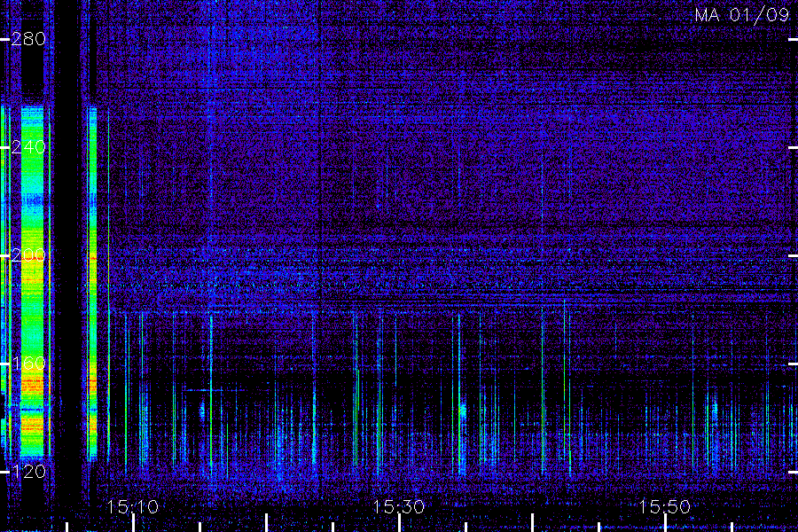Screen dimensions: 798x532
Task: Click the 15:30 time axis label
Action: tap(398, 507)
